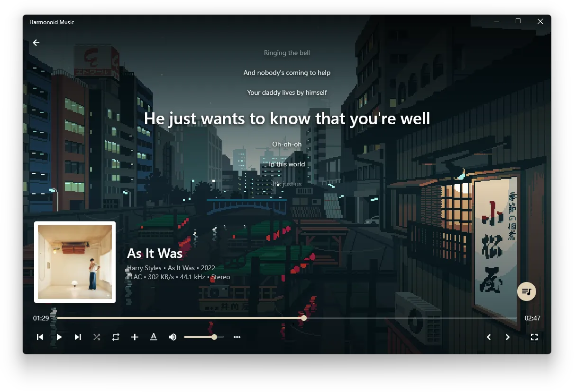Click the FLAC audio format details line
Screen dimensions: 574x392
[178, 277]
